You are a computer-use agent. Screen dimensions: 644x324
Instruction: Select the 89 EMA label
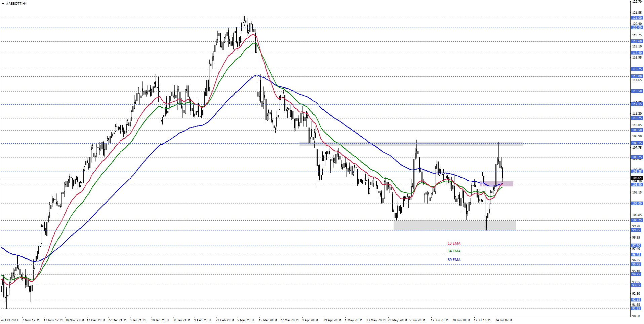tap(454, 260)
